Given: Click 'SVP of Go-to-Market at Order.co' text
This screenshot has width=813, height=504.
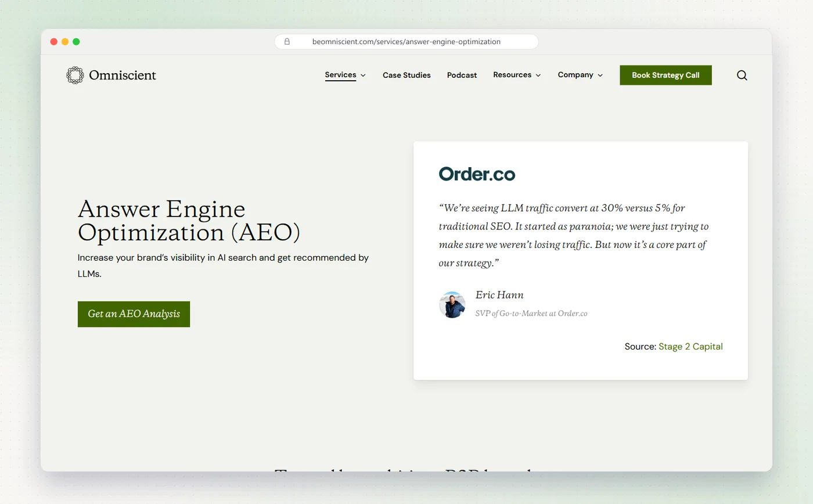Looking at the screenshot, I should [531, 314].
